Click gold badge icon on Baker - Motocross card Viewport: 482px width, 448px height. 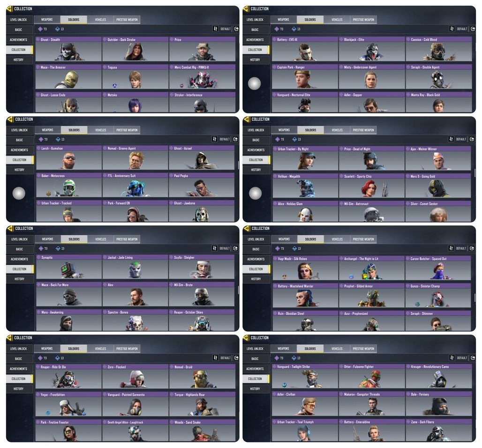click(48, 194)
